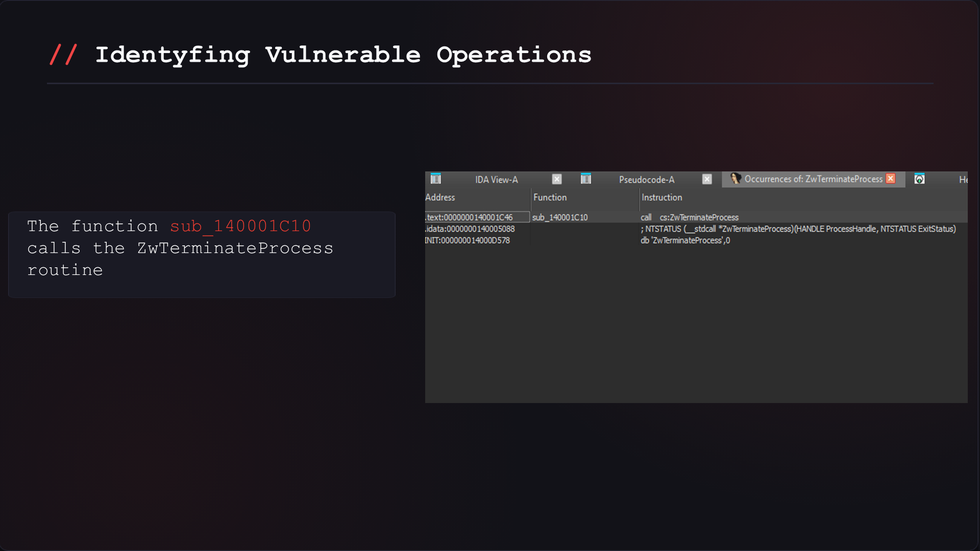The height and width of the screenshot is (551, 980).
Task: Click the IDA View-A tab icon
Action: [x=435, y=179]
